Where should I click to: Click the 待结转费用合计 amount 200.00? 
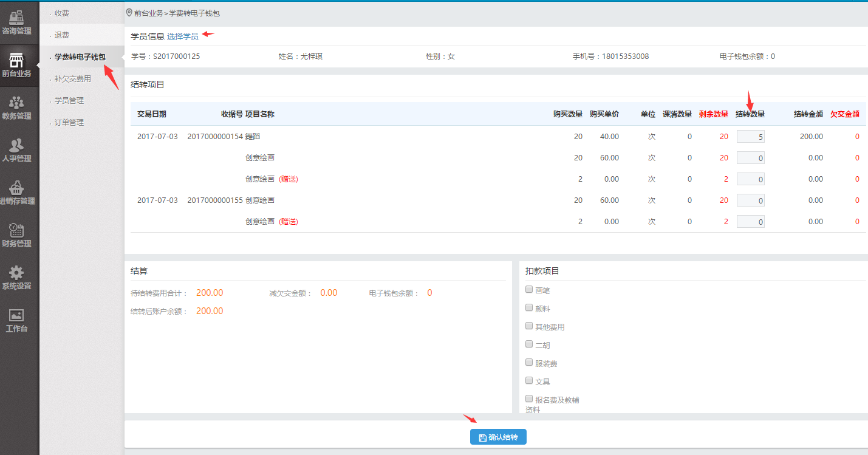point(210,293)
